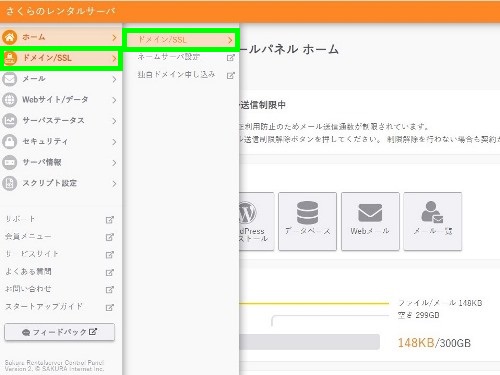Open the お問い合わせ link

[28, 289]
